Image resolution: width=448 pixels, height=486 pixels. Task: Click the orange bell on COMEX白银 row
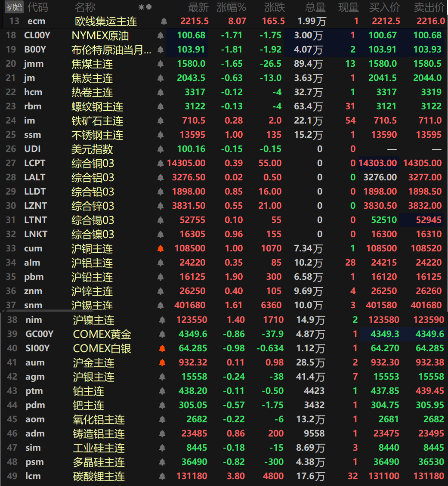162,348
